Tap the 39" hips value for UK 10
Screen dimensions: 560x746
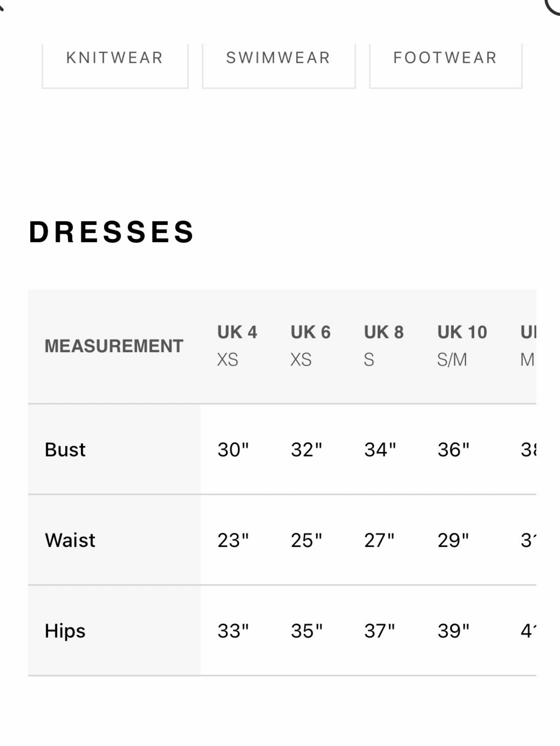tap(453, 631)
